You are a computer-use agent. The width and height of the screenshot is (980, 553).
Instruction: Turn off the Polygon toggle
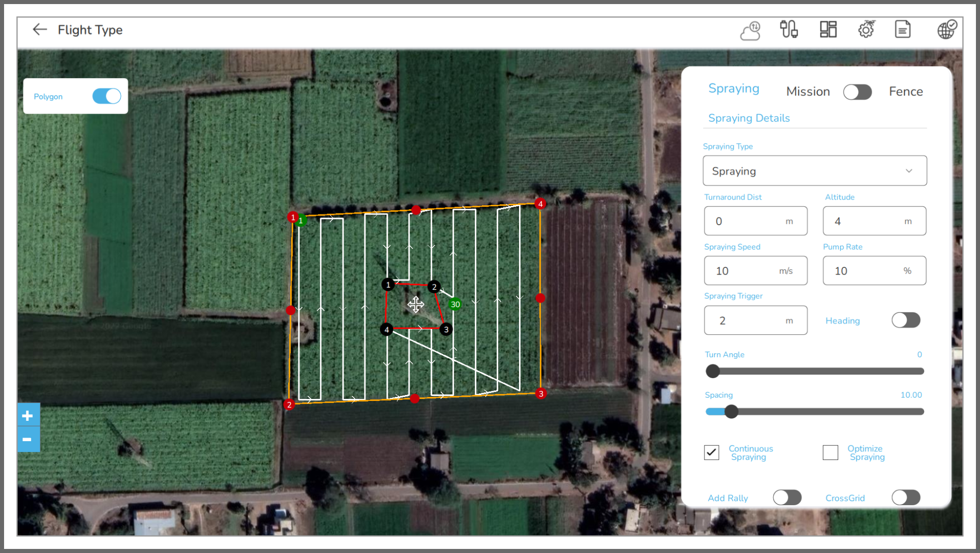(107, 96)
